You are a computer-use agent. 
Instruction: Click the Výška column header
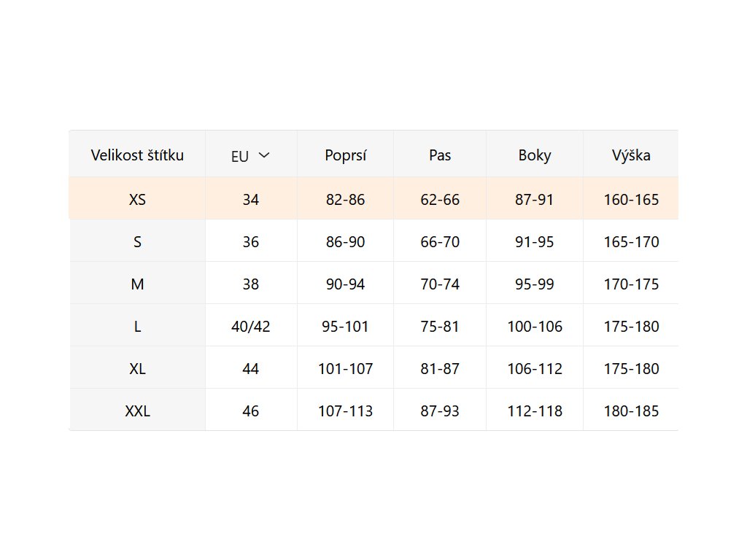click(631, 155)
